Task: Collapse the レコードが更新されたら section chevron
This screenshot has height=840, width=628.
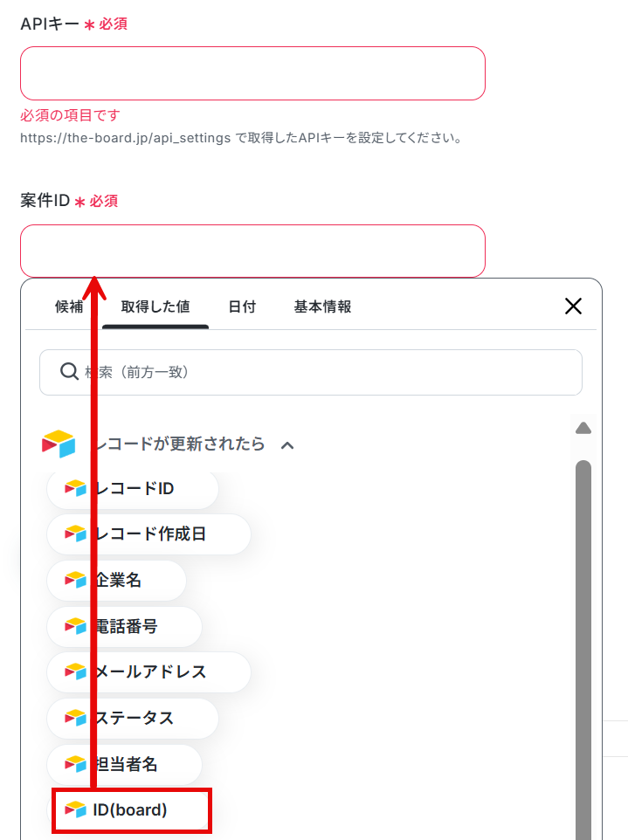Action: click(287, 445)
